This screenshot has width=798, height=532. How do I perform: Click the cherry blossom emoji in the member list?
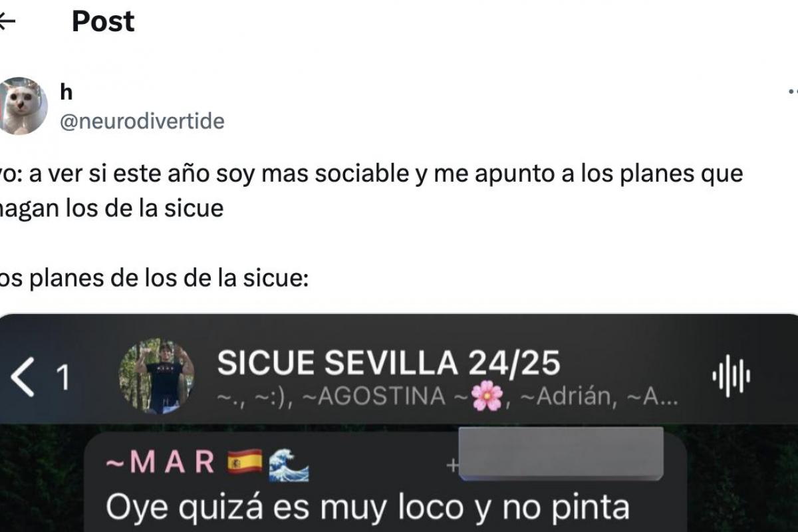click(x=487, y=397)
